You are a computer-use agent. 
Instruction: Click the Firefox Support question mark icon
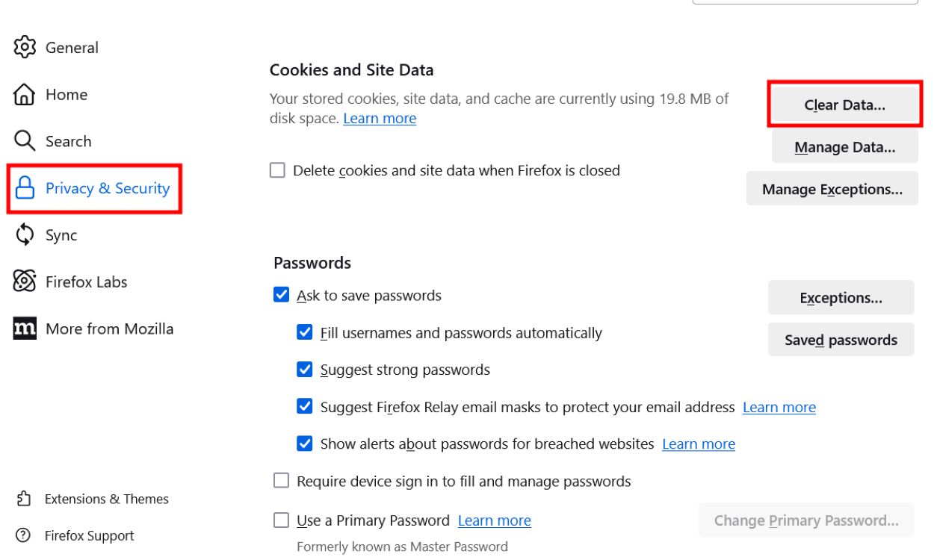tap(22, 535)
